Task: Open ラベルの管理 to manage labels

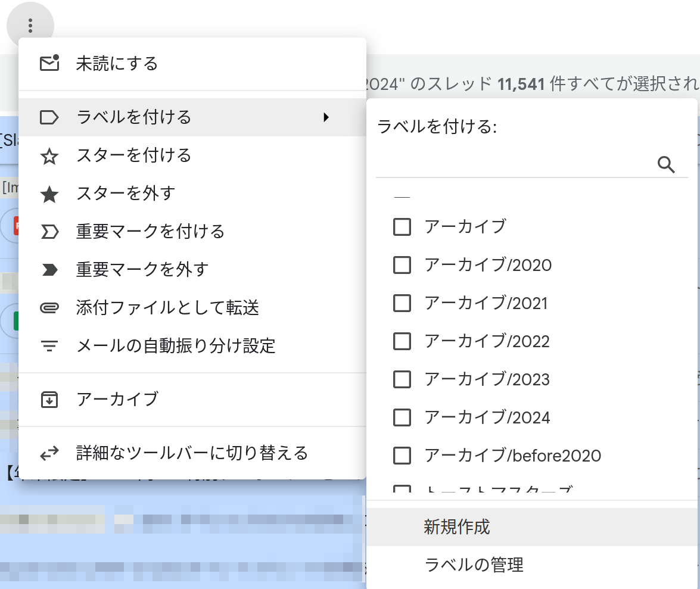Action: point(474,565)
